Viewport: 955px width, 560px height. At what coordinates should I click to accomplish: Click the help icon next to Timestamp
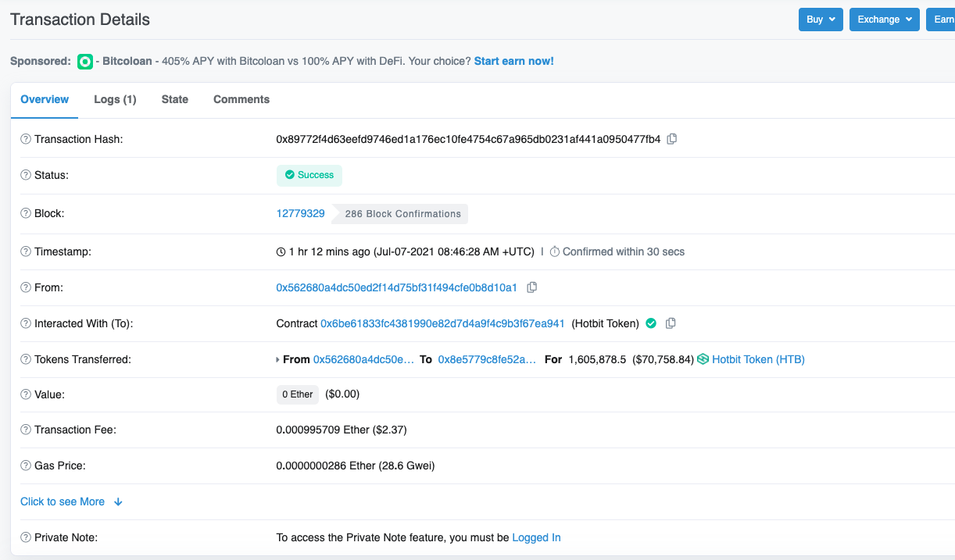coord(26,251)
